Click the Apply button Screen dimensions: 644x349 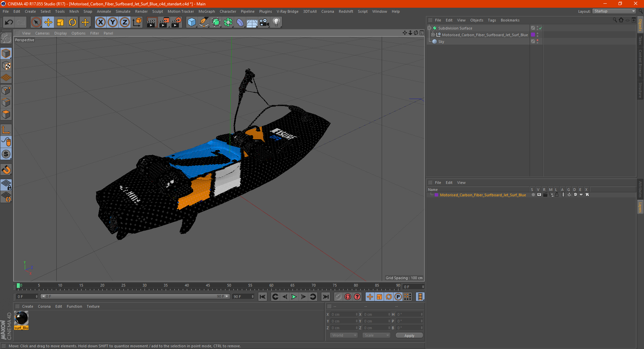[x=409, y=335]
